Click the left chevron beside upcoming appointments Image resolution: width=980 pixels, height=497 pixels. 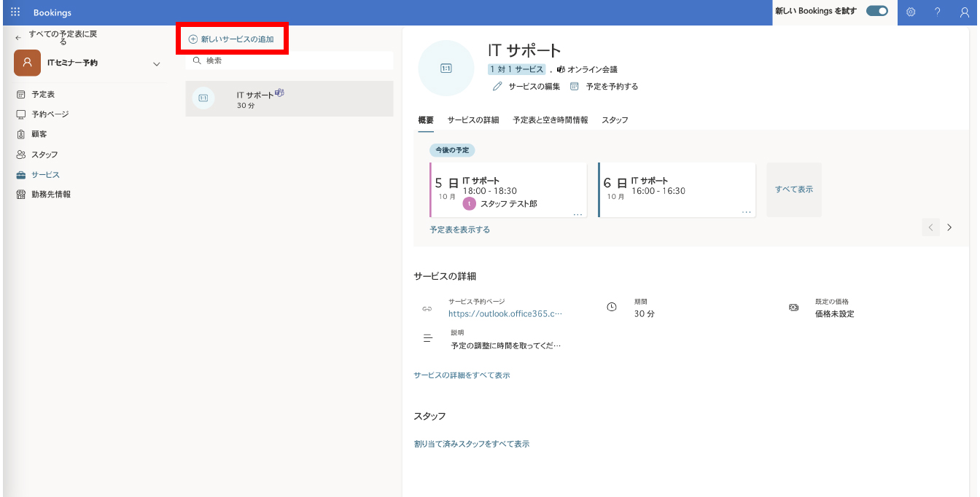(x=930, y=227)
